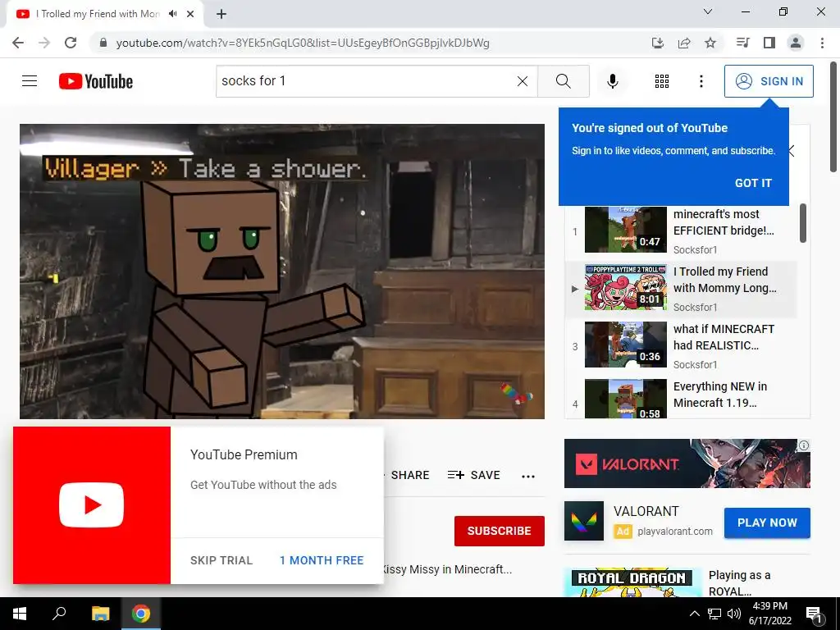Open ad info icon on Valorant banner
The image size is (840, 630).
[x=804, y=445]
